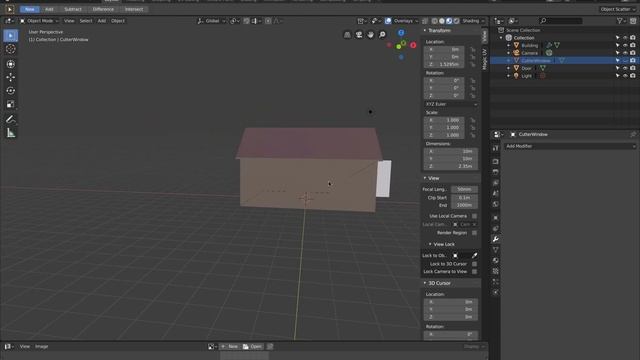Image resolution: width=640 pixels, height=360 pixels.
Task: Select the Scale tool
Action: [11, 104]
